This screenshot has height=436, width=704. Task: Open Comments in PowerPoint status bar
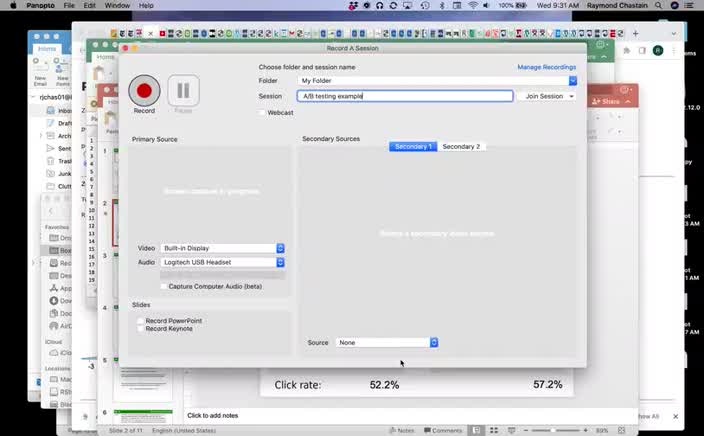[x=442, y=430]
